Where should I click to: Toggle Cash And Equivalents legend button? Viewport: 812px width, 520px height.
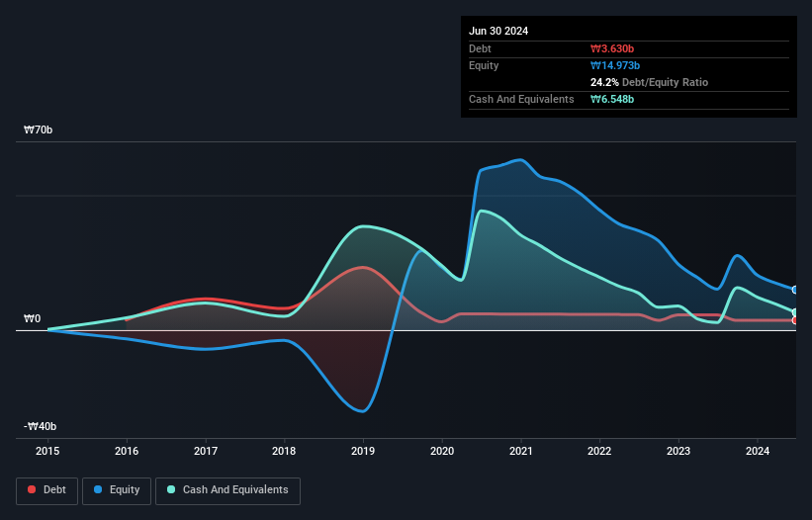(227, 490)
